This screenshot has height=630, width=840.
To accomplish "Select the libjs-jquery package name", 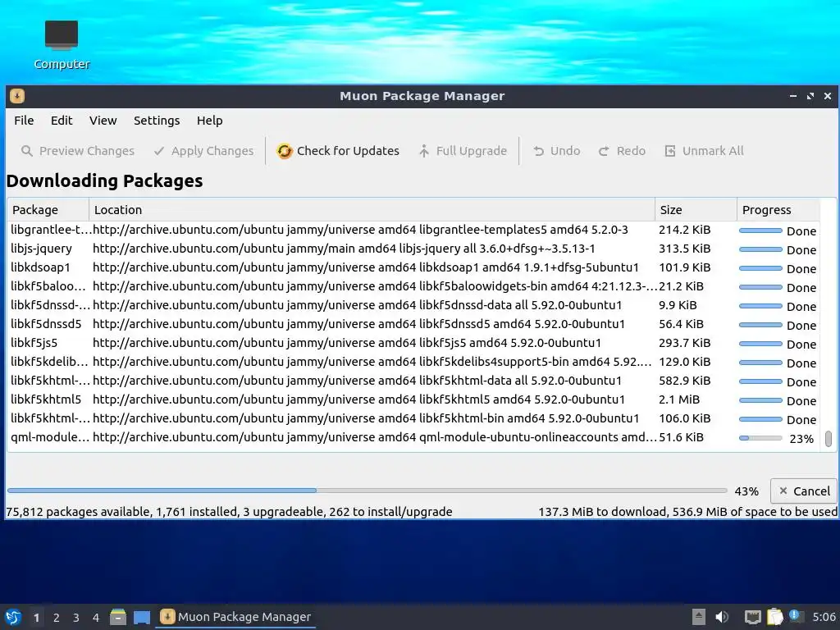I will pyautogui.click(x=41, y=249).
